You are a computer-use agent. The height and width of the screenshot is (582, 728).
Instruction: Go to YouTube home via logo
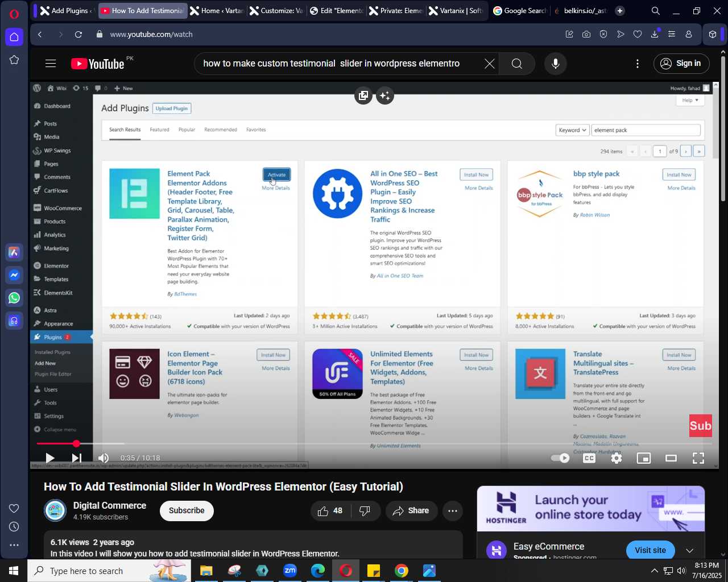point(97,64)
